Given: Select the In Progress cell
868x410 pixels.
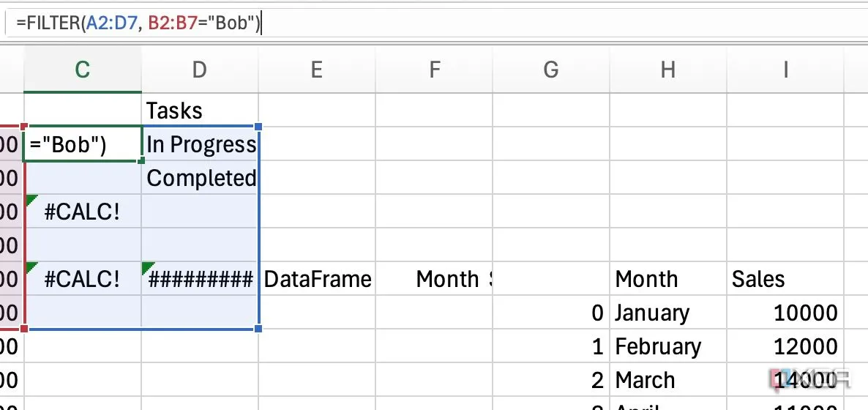Looking at the screenshot, I should pyautogui.click(x=200, y=145).
